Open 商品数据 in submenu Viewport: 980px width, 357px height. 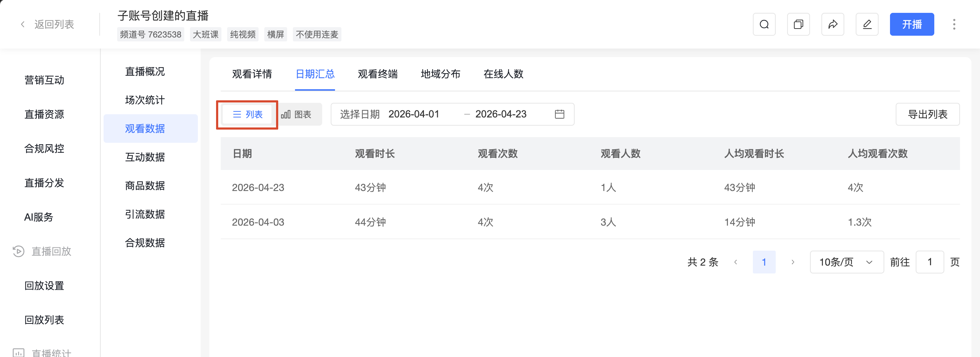point(145,186)
